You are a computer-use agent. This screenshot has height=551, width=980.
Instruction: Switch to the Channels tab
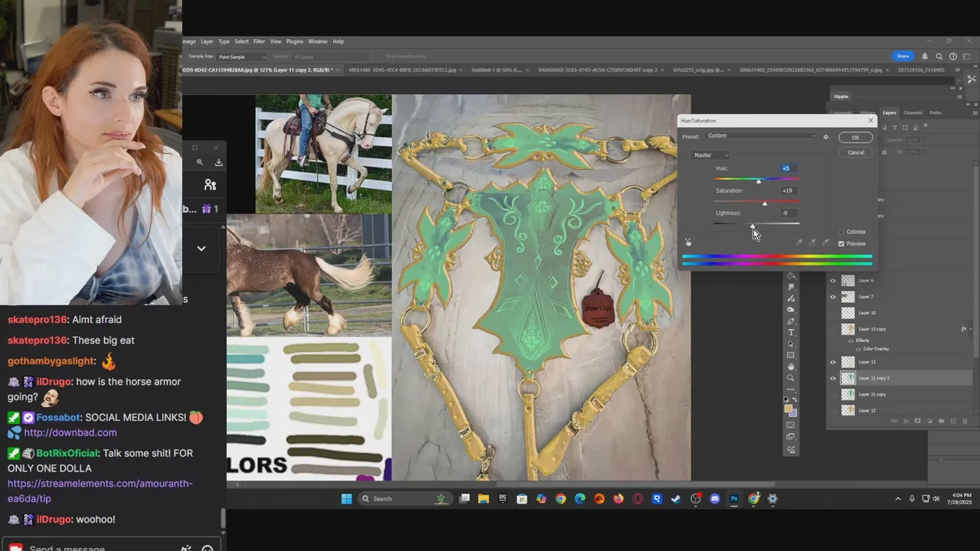(913, 112)
